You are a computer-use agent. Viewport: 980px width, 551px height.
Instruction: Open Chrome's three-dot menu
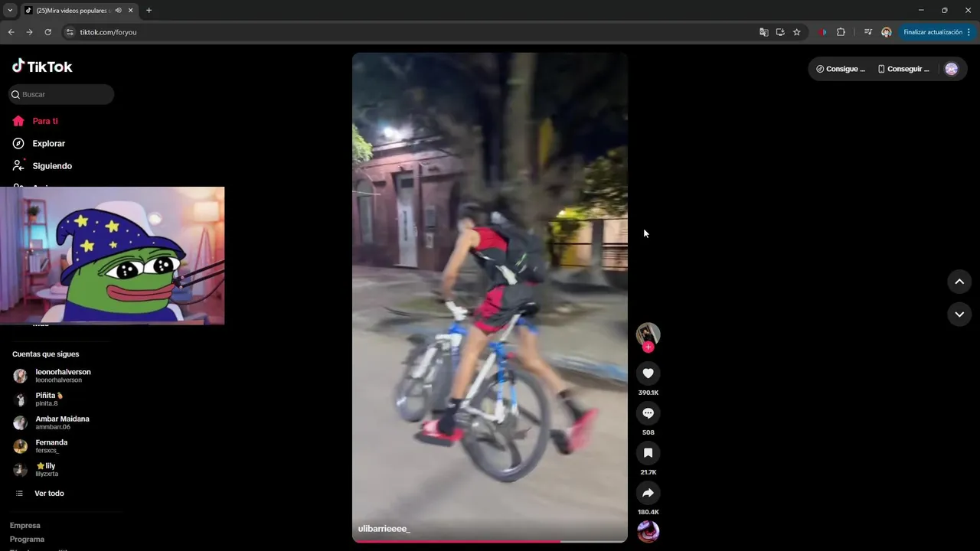[x=969, y=32]
